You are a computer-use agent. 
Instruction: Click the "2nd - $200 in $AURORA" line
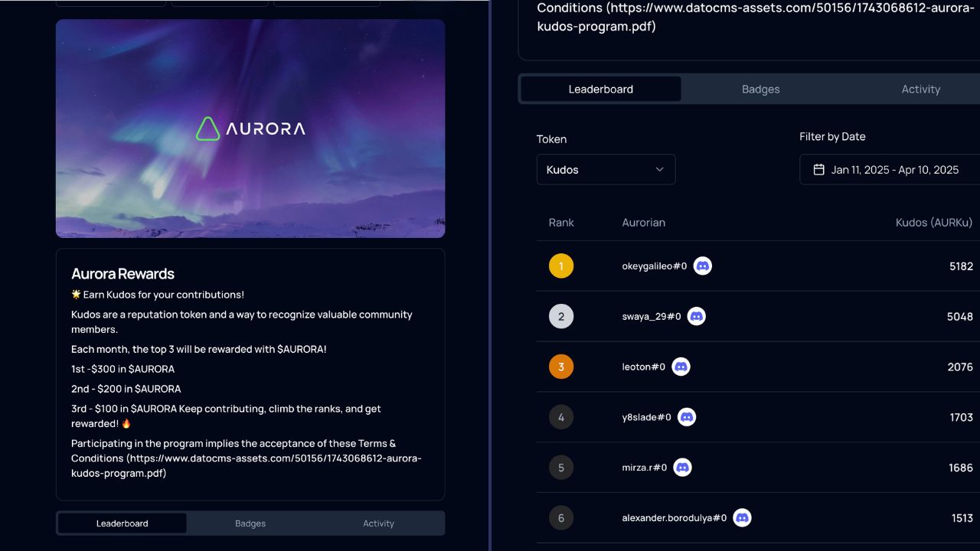(x=126, y=389)
